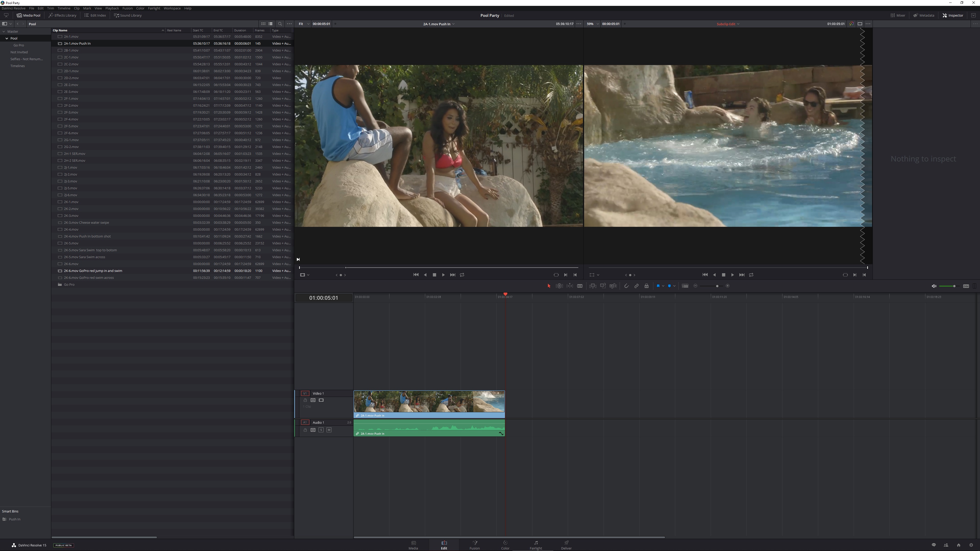Switch to the Color page tab
The image size is (980, 551).
505,545
